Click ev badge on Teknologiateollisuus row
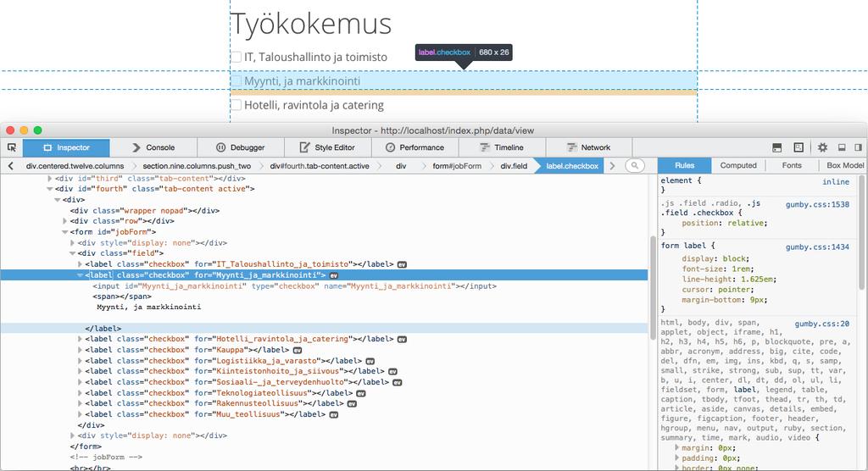Image resolution: width=868 pixels, height=471 pixels. pyautogui.click(x=361, y=394)
